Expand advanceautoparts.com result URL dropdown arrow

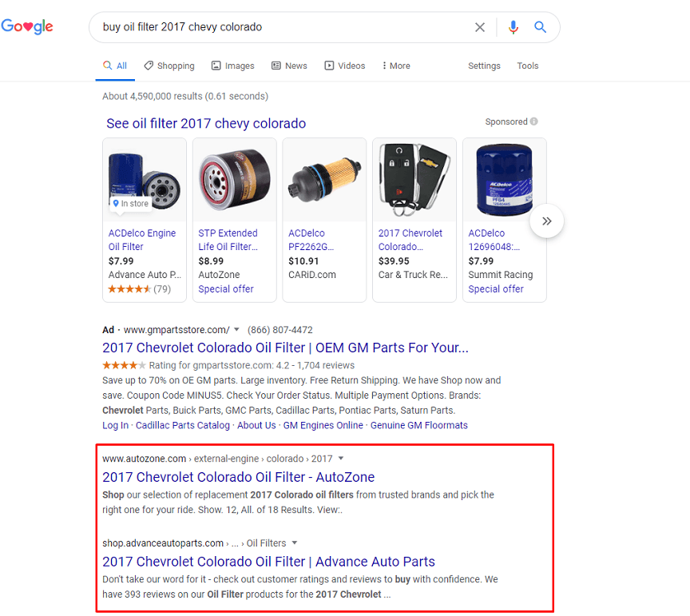click(x=295, y=542)
